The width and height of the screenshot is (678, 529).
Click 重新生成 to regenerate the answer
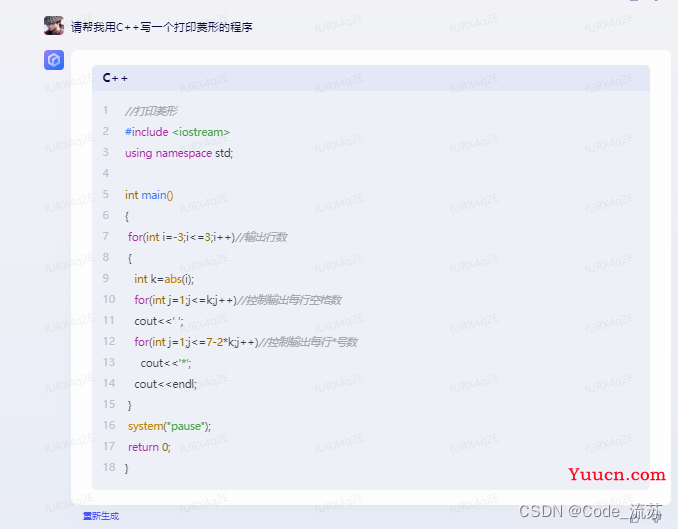click(100, 516)
